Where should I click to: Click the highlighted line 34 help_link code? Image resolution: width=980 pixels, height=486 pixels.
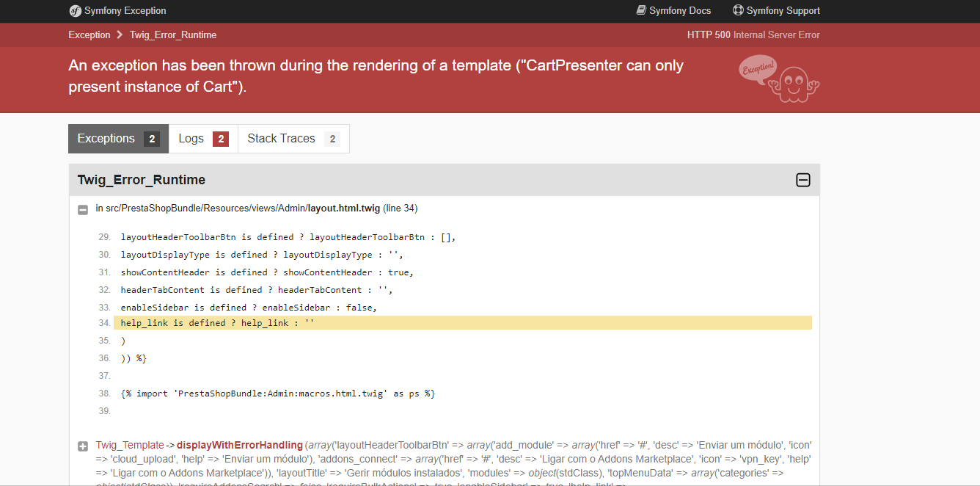[x=463, y=323]
